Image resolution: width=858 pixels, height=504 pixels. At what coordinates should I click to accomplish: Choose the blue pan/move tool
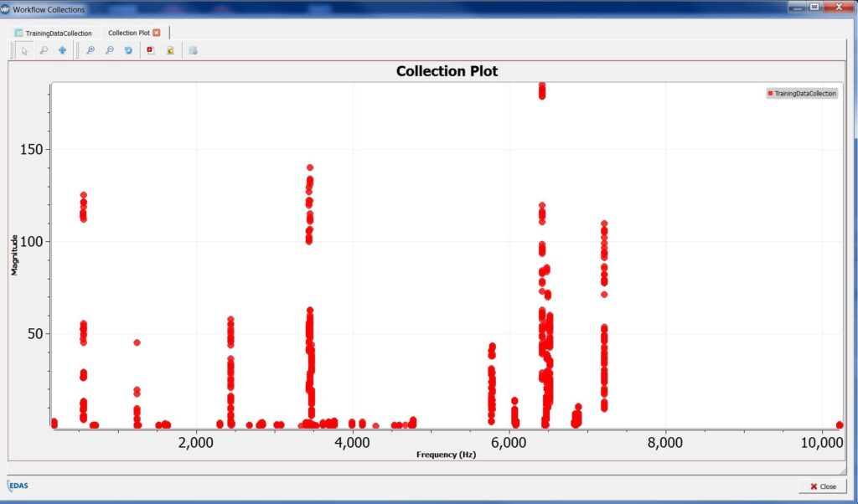(x=62, y=50)
